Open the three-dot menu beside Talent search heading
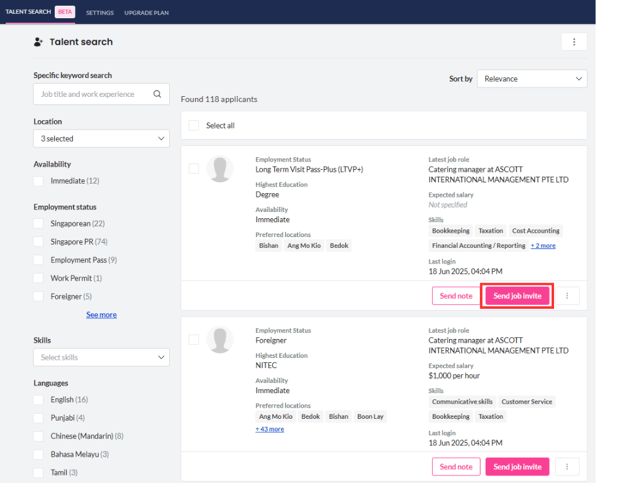This screenshot has height=483, width=644. 574,42
